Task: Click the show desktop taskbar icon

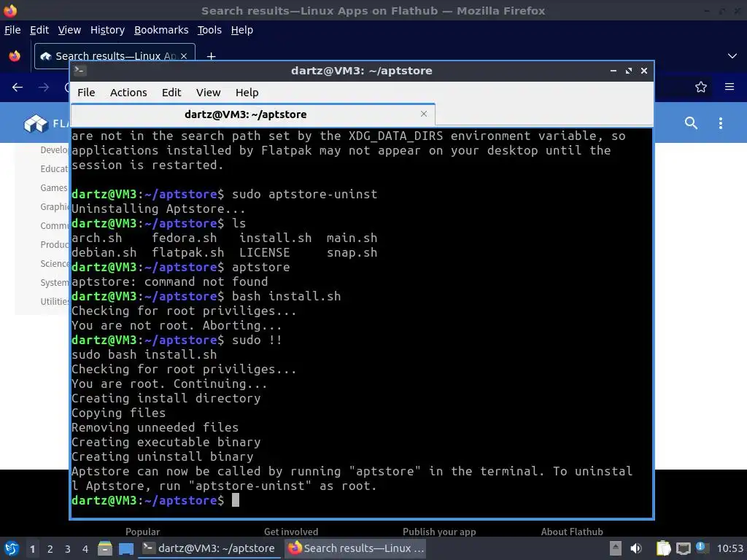Action: tap(125, 548)
